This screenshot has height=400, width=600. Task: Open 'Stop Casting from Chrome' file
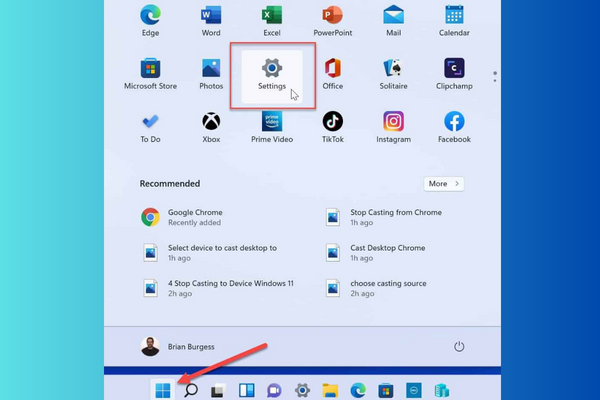click(x=383, y=217)
